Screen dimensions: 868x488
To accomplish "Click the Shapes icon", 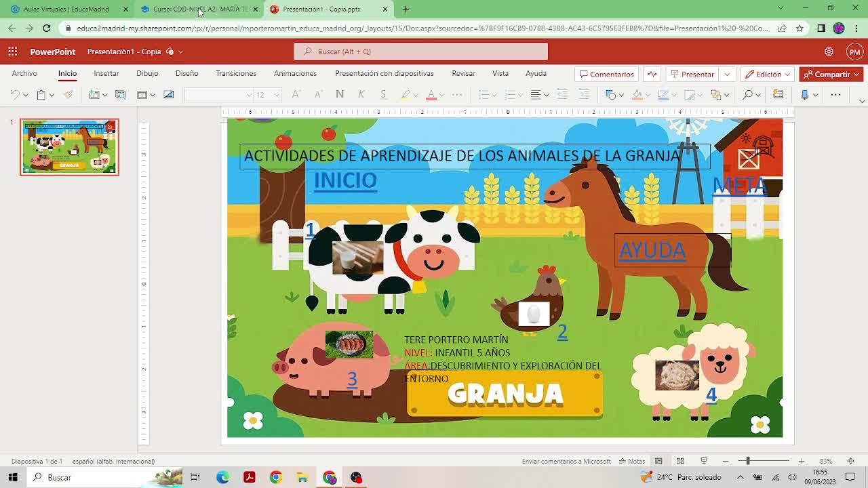I will [610, 95].
